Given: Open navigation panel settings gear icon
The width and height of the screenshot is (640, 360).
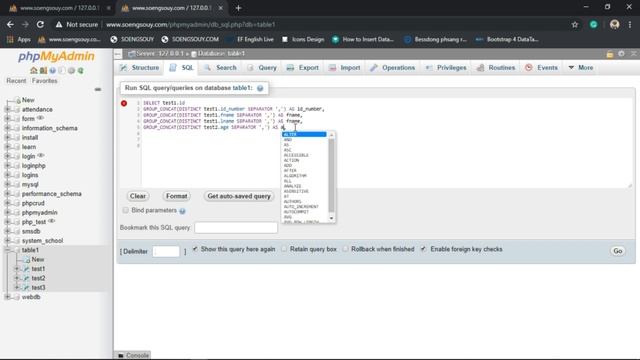Looking at the screenshot, I should [71, 71].
